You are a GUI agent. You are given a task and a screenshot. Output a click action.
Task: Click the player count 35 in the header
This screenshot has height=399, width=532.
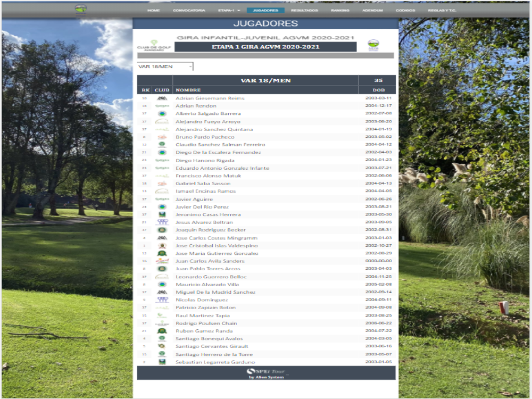click(378, 80)
